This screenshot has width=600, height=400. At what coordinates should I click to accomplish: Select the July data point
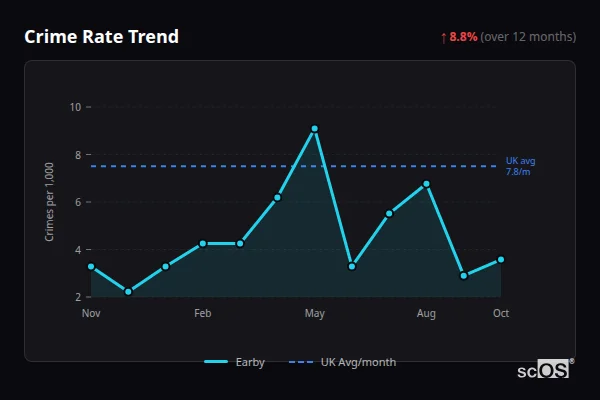click(x=389, y=214)
